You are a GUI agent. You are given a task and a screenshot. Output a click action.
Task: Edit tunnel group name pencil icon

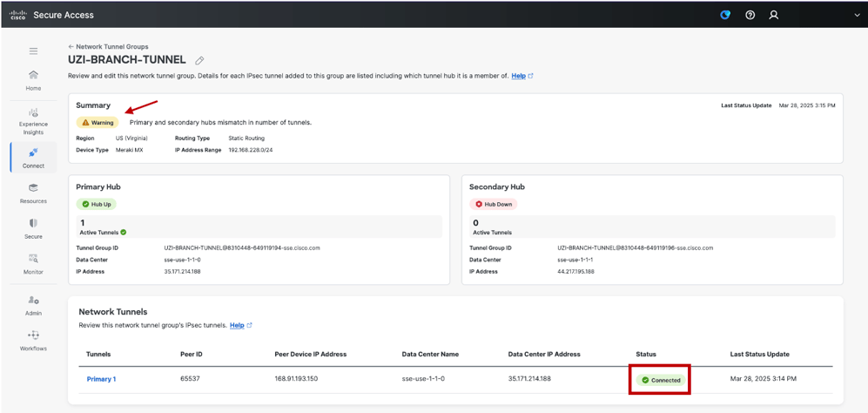tap(200, 60)
